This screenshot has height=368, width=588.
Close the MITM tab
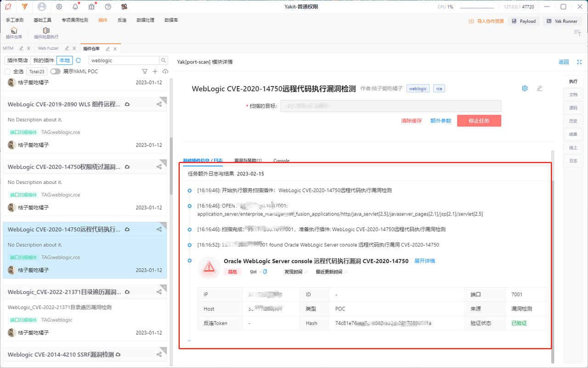pos(28,48)
